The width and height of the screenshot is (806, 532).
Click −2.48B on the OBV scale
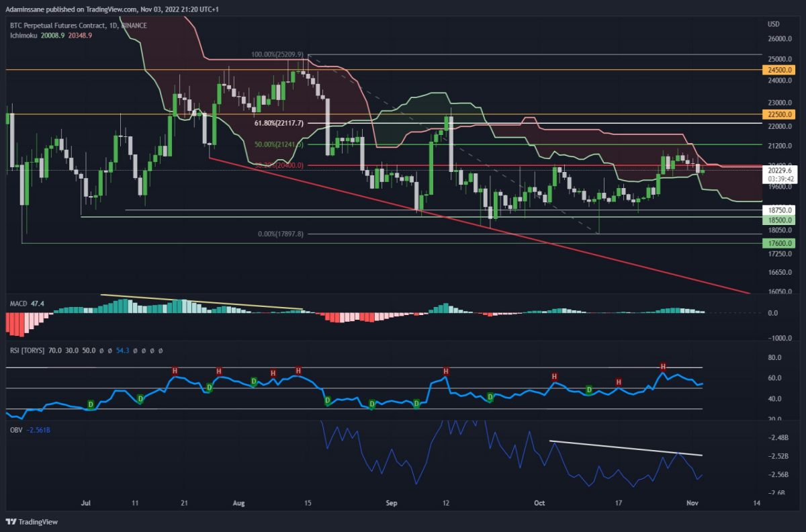pos(778,438)
